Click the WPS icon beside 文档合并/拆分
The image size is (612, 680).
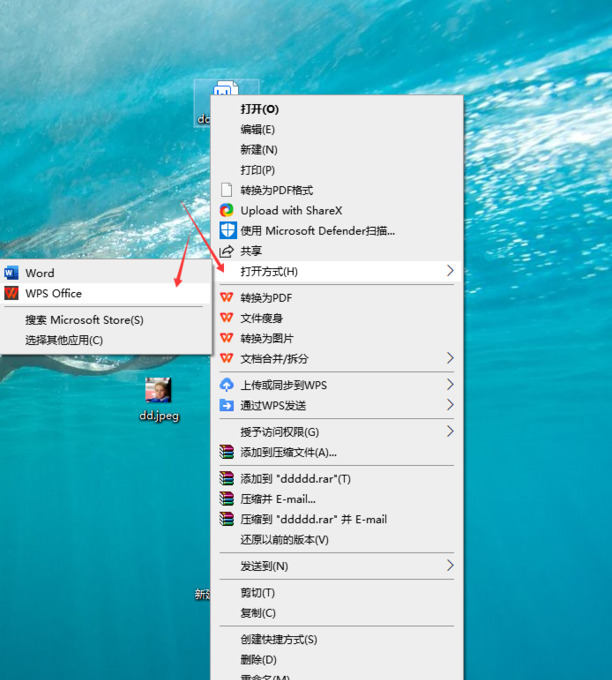coord(226,358)
